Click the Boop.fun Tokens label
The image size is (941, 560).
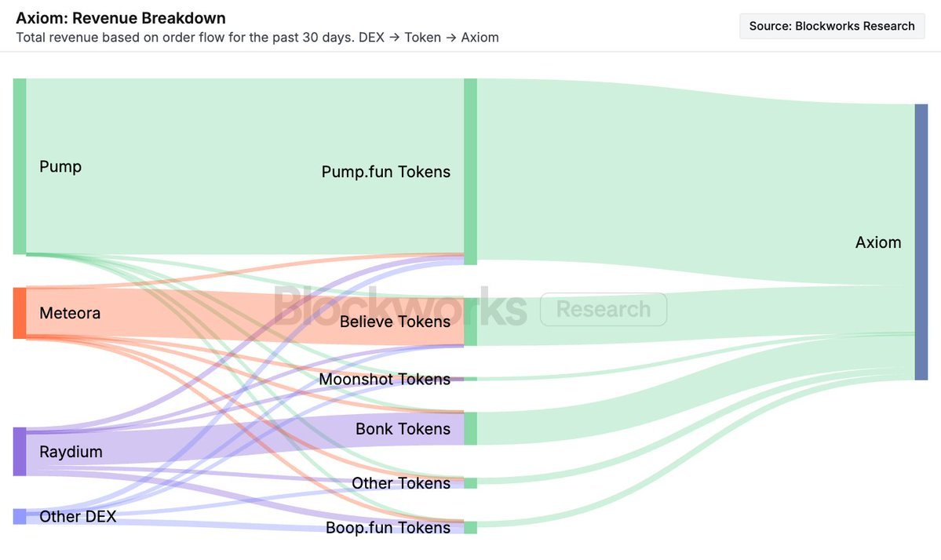coord(388,528)
